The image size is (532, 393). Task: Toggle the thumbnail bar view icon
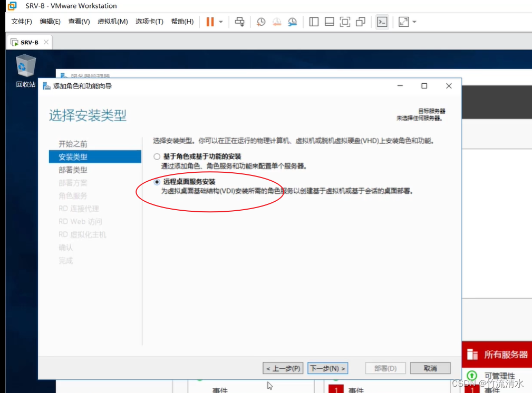pos(330,22)
